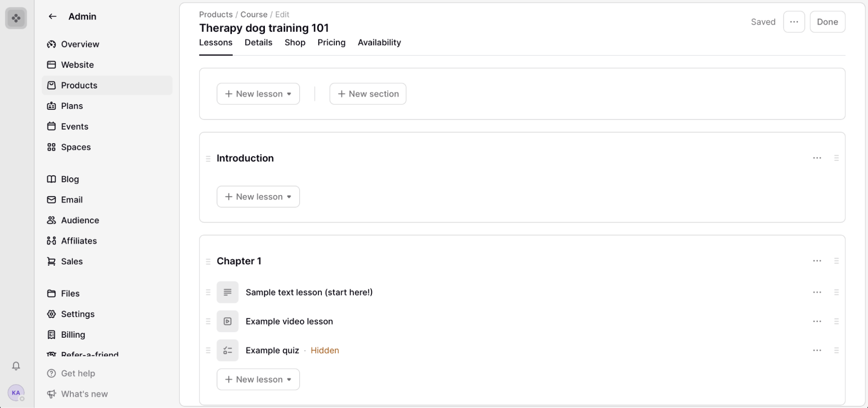The image size is (868, 408).
Task: Go to Website in the sidebar
Action: [x=107, y=65]
